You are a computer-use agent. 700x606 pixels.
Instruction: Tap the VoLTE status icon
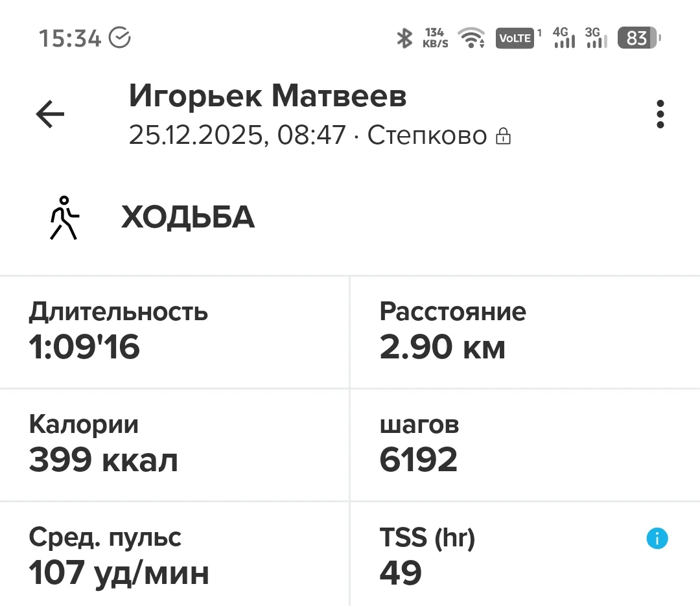tap(515, 38)
